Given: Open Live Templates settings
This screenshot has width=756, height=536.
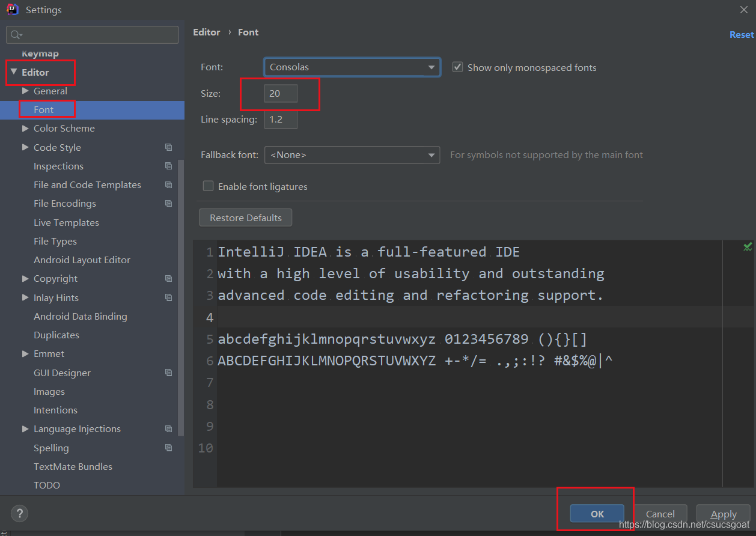Looking at the screenshot, I should click(x=66, y=222).
